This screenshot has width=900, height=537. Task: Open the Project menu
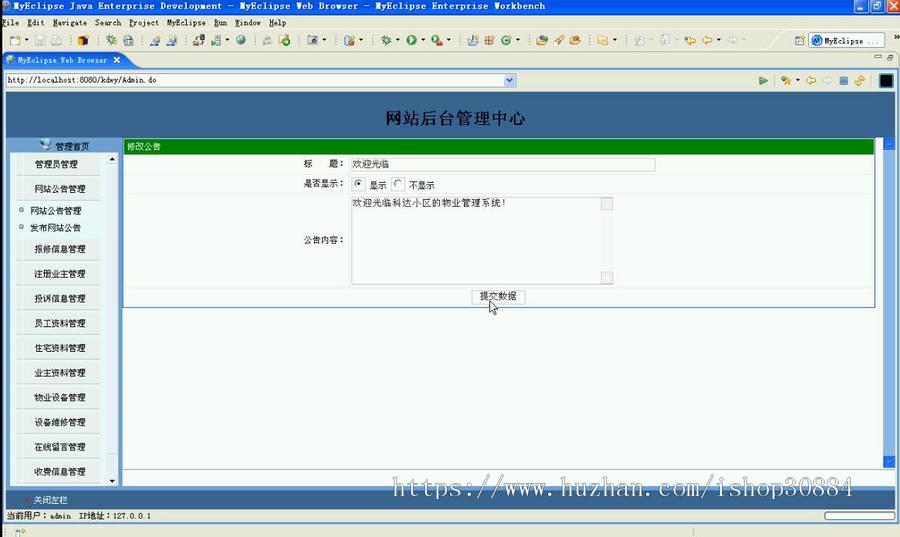click(x=143, y=23)
